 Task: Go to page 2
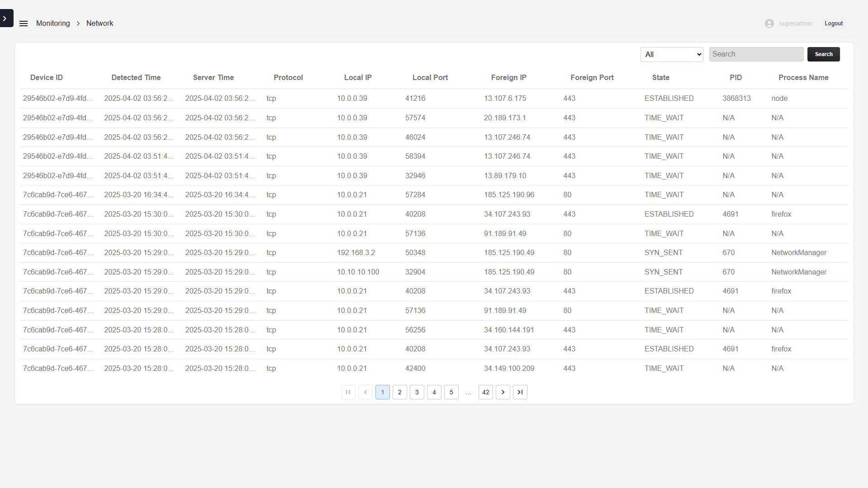point(399,392)
